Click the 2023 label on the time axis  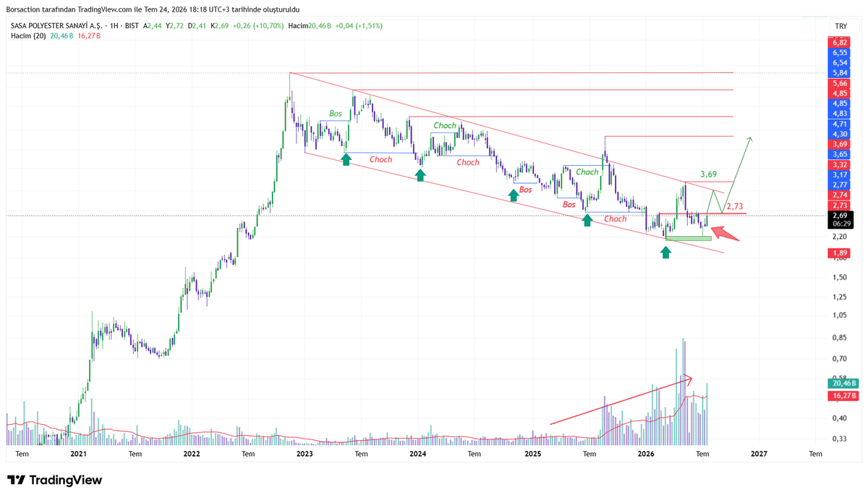point(305,454)
